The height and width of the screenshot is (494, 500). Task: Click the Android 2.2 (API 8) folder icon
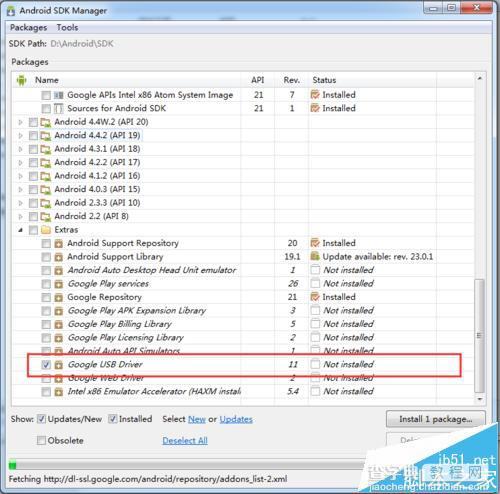tap(45, 217)
